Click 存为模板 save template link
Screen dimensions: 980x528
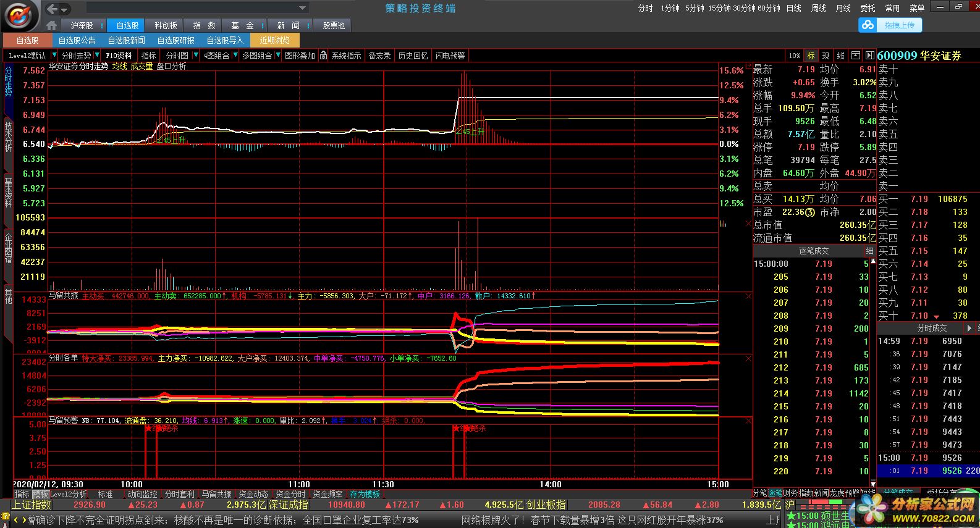point(365,494)
